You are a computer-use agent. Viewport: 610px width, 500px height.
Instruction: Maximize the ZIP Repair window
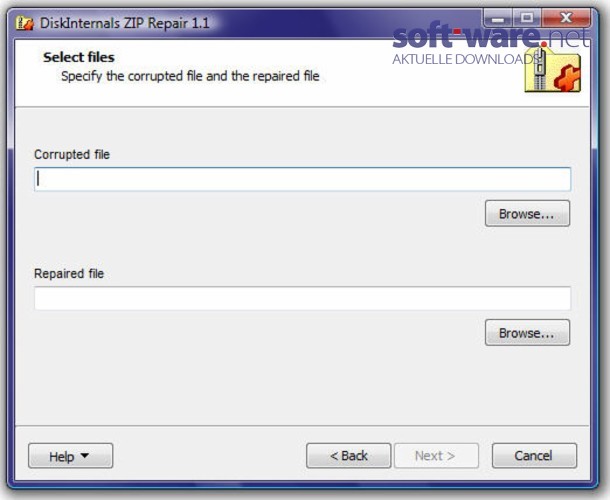point(527,18)
